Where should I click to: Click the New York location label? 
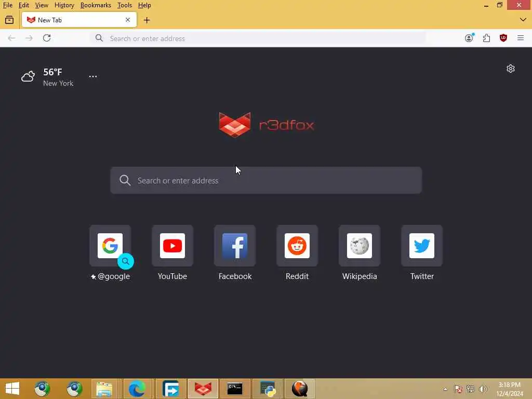58,83
